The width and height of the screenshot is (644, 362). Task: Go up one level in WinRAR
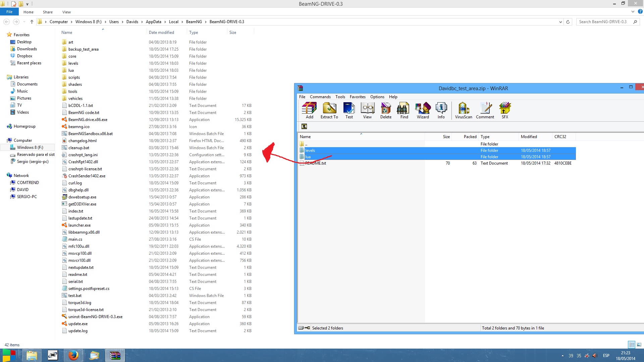[304, 126]
